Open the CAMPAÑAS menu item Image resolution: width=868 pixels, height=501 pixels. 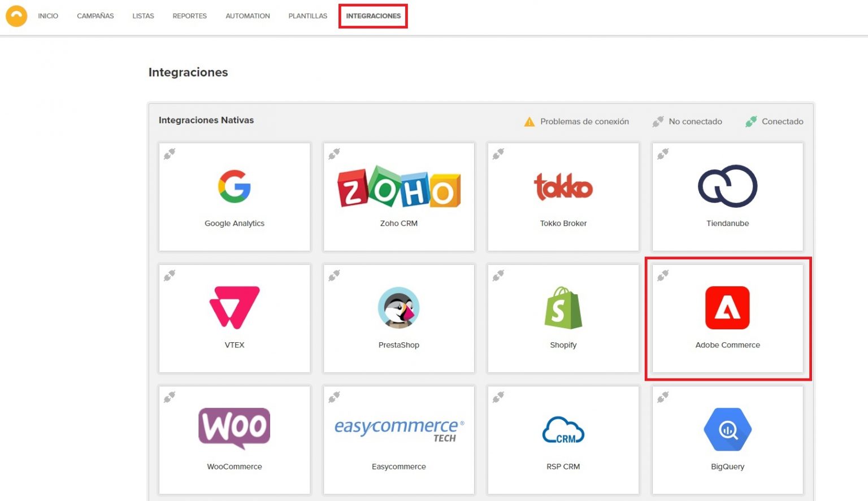click(x=95, y=16)
